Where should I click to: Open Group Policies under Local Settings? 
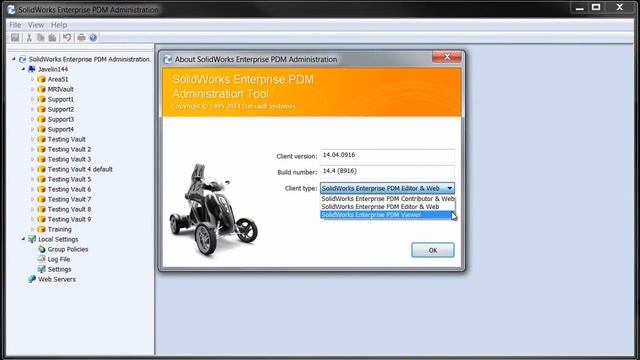[x=68, y=249]
